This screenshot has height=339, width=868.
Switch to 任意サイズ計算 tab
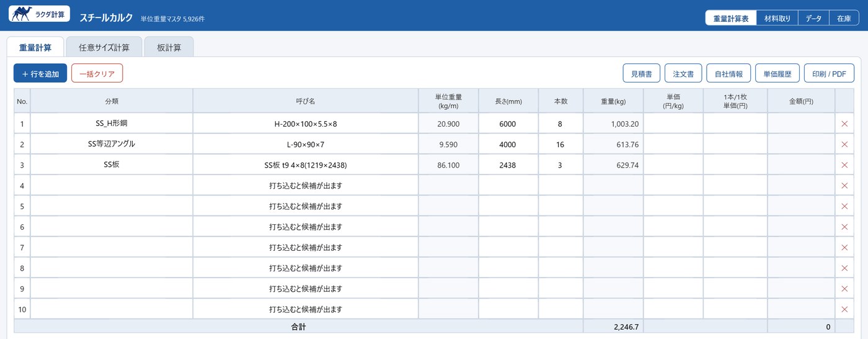(104, 47)
